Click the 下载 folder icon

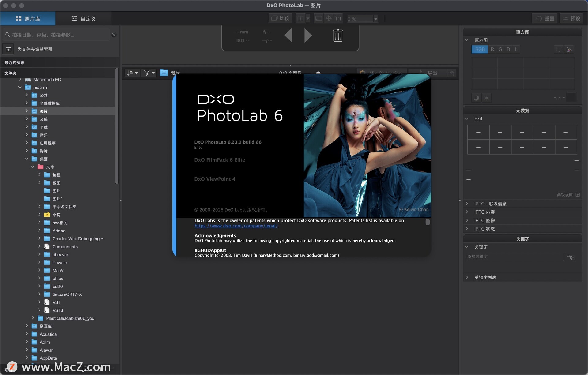pos(34,127)
